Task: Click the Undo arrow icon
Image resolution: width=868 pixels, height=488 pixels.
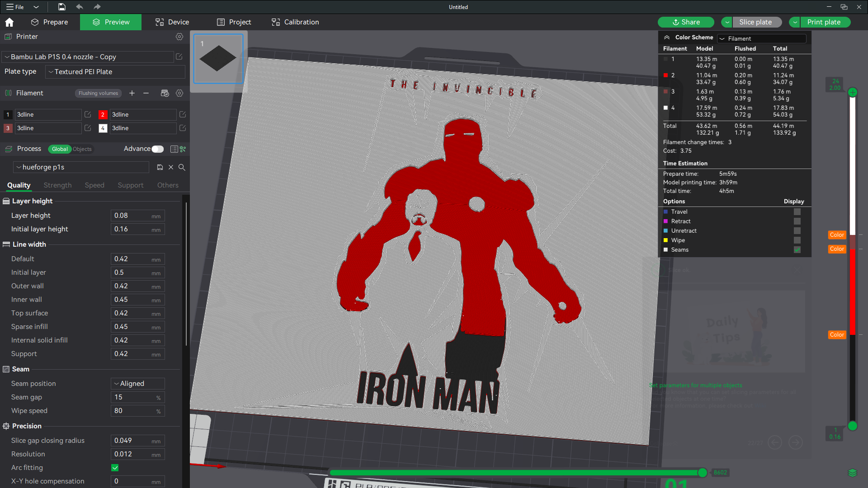Action: [80, 7]
